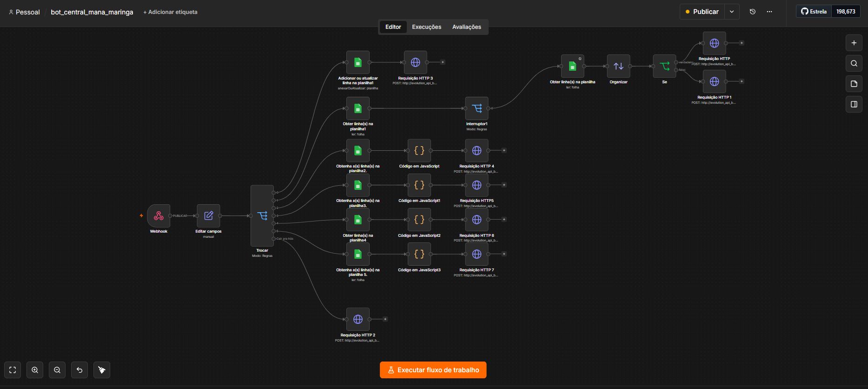This screenshot has width=868, height=389.
Task: Select the Organizar sort node
Action: tap(618, 66)
